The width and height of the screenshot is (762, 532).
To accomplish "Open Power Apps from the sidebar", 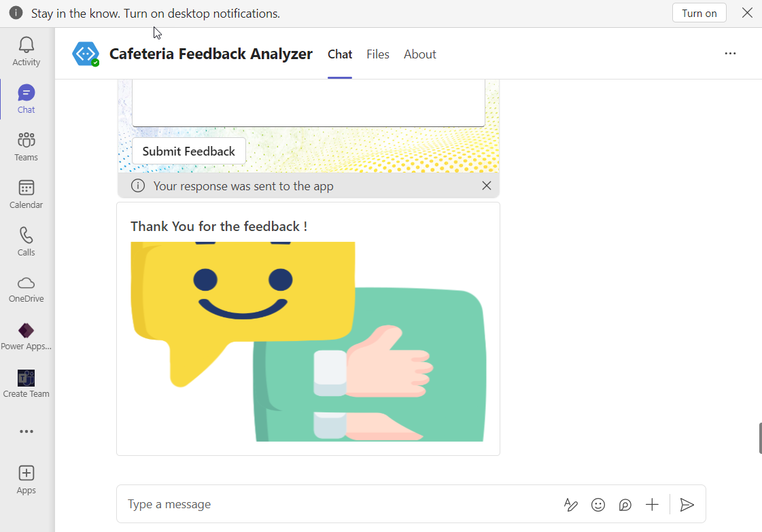I will [25, 336].
